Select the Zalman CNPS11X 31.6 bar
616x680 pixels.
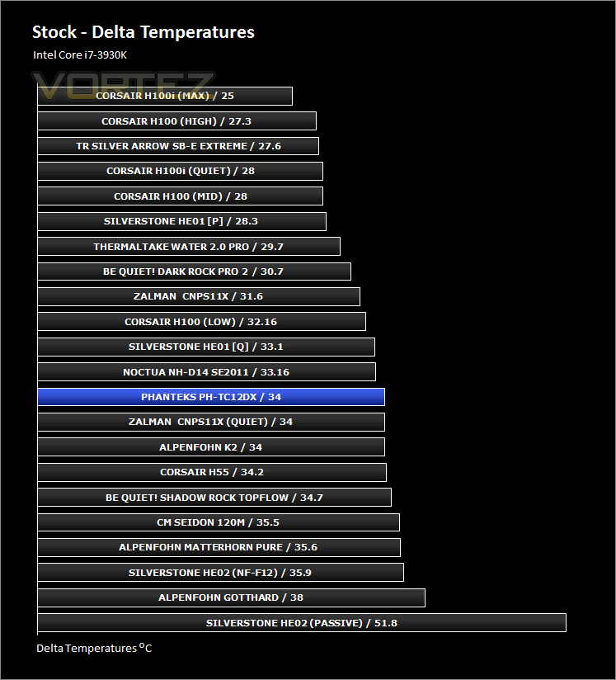coord(199,296)
